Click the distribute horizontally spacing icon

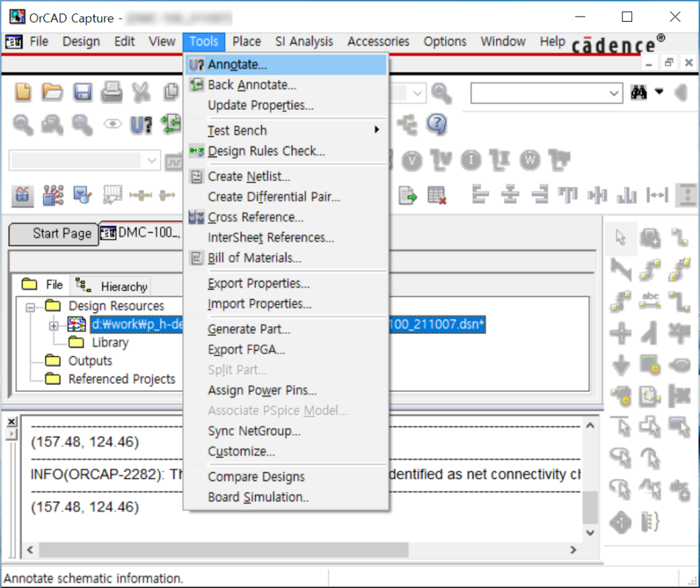(657, 195)
